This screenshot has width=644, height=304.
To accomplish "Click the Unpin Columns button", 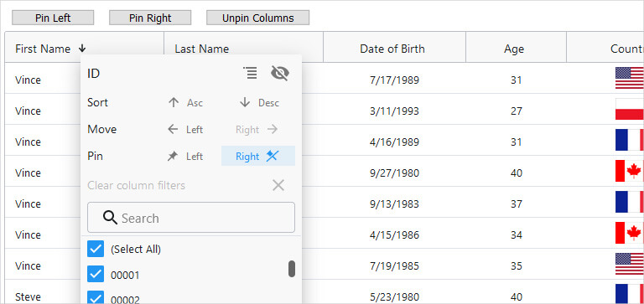I will [258, 18].
